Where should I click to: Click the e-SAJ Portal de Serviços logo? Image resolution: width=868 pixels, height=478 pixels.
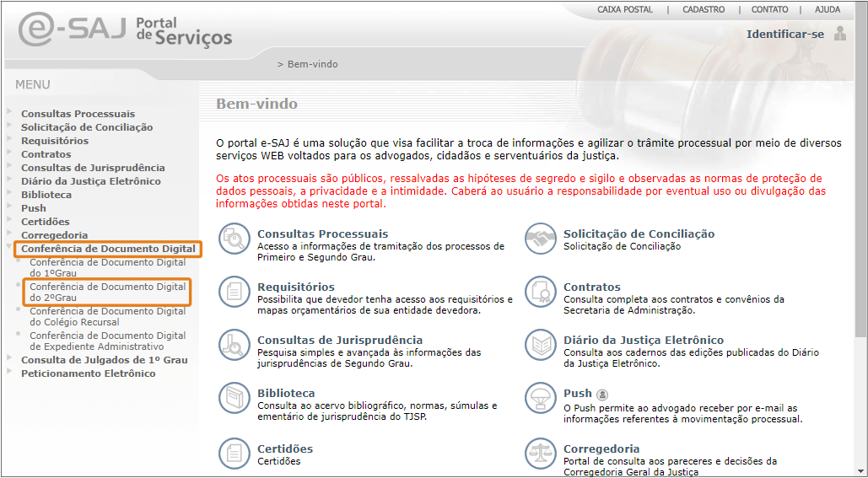click(125, 30)
